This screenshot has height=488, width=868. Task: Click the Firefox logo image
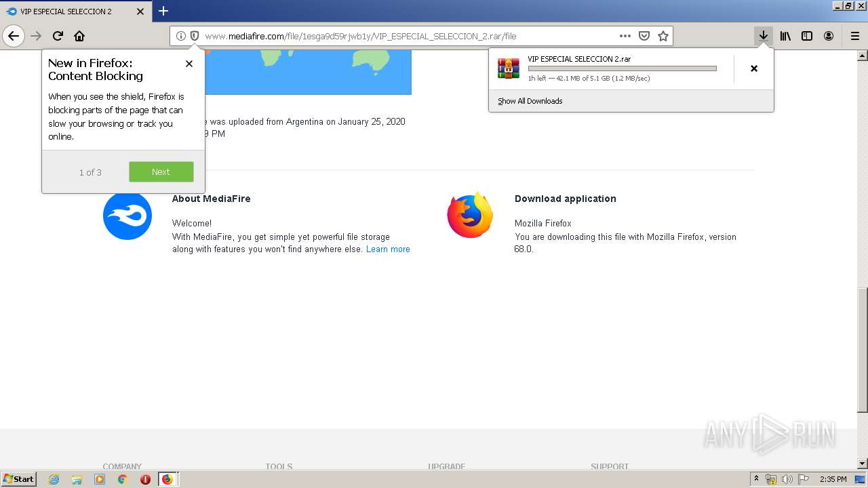470,215
